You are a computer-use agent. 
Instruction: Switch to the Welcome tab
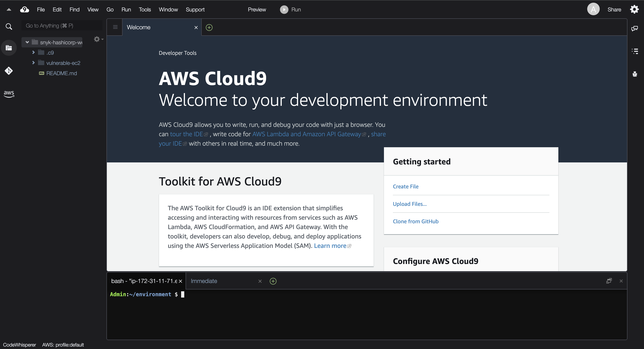[x=162, y=27]
